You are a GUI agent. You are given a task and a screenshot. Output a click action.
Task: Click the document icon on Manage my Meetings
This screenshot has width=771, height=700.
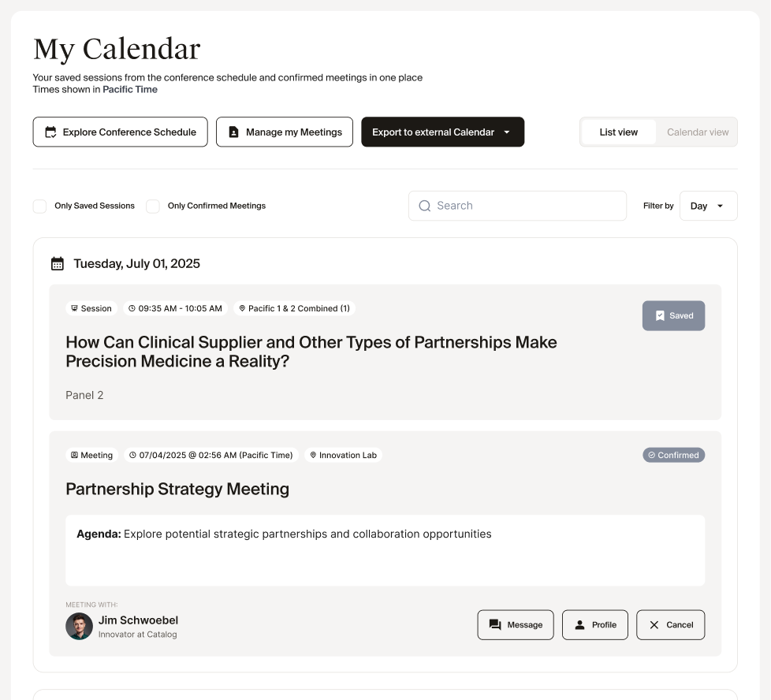coord(233,132)
